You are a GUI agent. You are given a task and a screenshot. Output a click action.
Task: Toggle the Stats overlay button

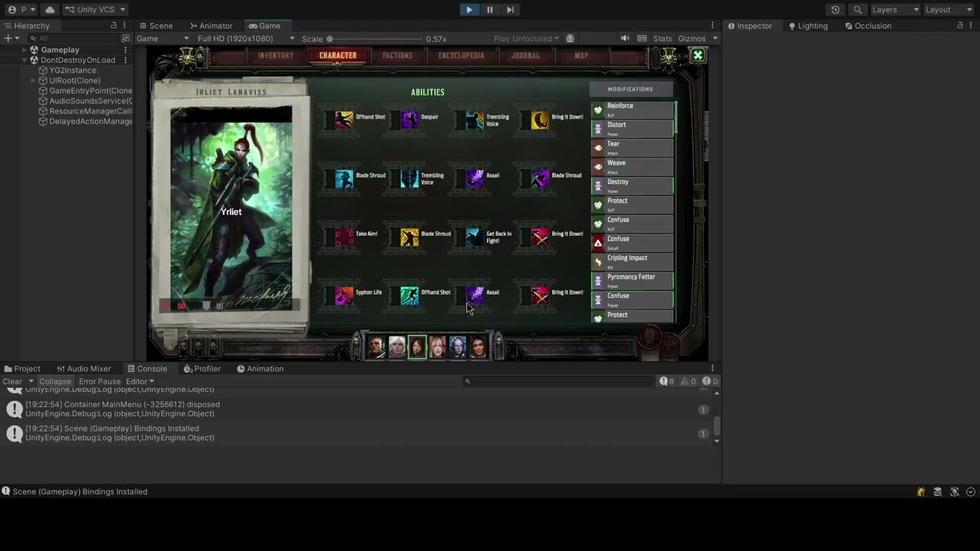662,39
